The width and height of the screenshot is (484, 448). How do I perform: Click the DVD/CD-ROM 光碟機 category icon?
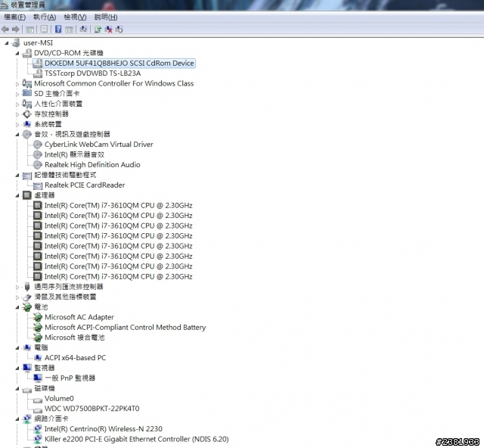click(x=27, y=53)
